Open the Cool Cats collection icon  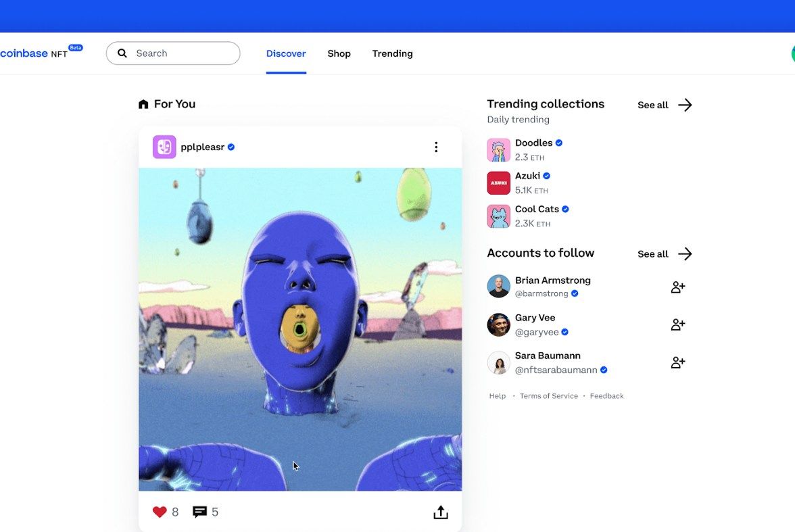tap(499, 216)
